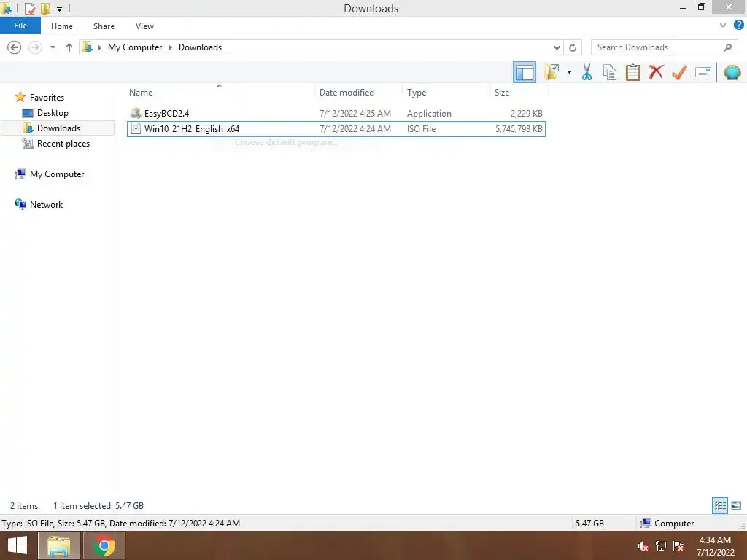Click the search magnifier icon
Image resolution: width=747 pixels, height=560 pixels.
pyautogui.click(x=727, y=47)
